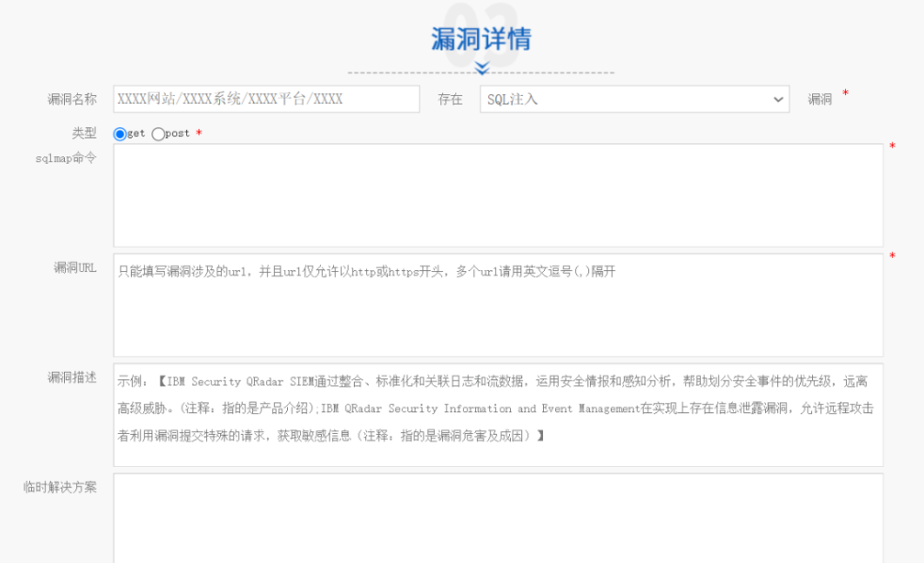
Task: Click the sqlmap命令 label
Action: coord(66,158)
